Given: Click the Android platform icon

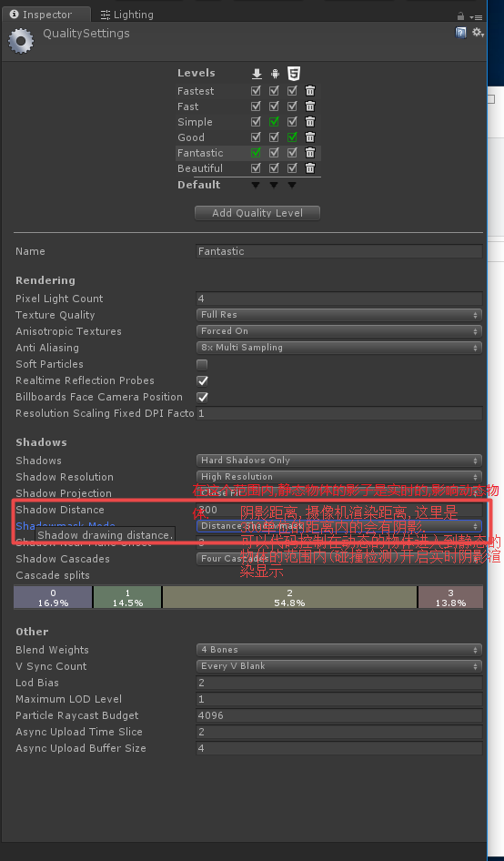Looking at the screenshot, I should pos(275,74).
